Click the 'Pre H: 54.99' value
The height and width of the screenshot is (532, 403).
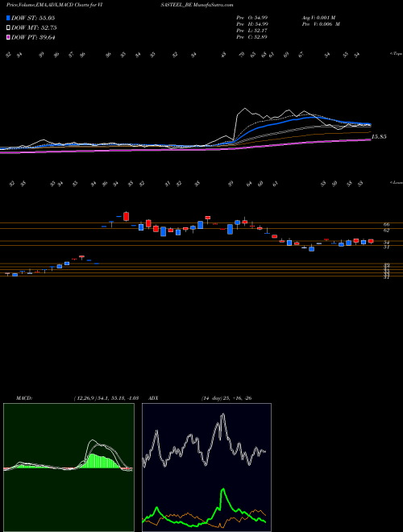pyautogui.click(x=252, y=24)
